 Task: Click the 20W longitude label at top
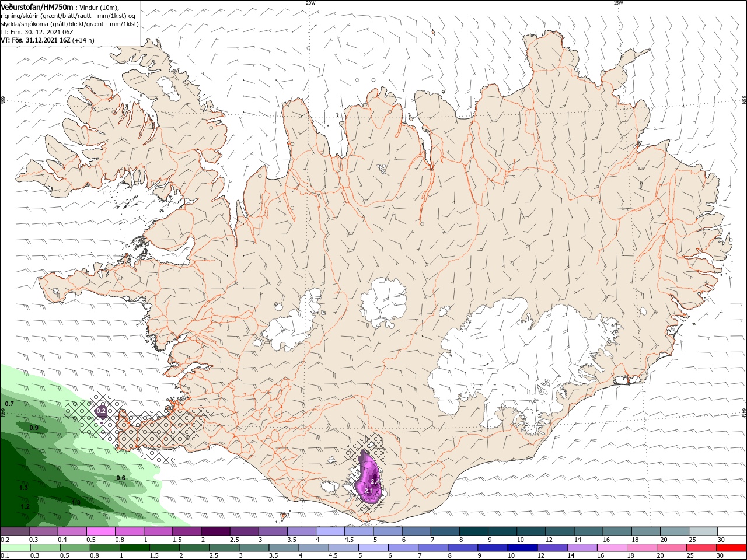coord(310,2)
